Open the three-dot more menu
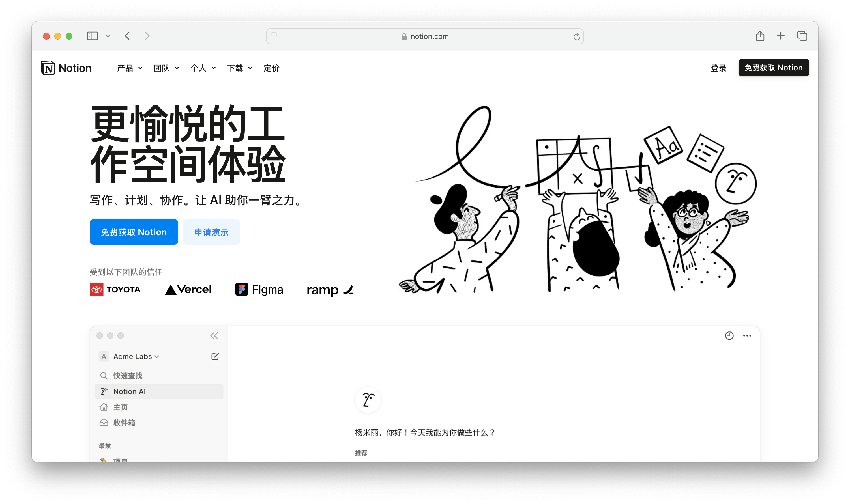850x504 pixels. pos(747,336)
